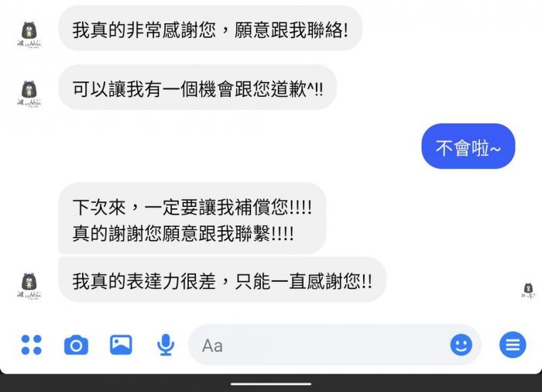Select message '可以讓我有一個機會跟您道歉^!!'
This screenshot has width=542, height=392.
(x=197, y=88)
